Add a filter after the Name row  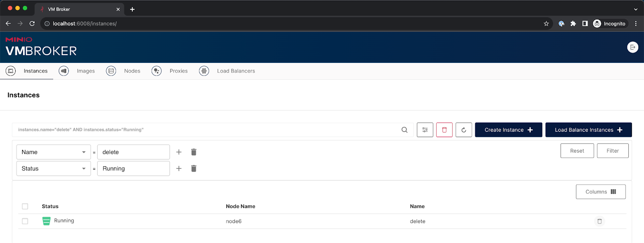179,152
